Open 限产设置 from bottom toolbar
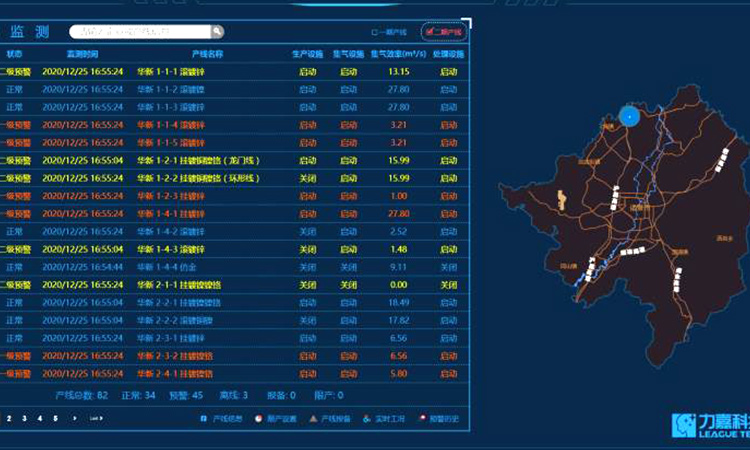Viewport: 750px width, 450px height. click(x=259, y=417)
